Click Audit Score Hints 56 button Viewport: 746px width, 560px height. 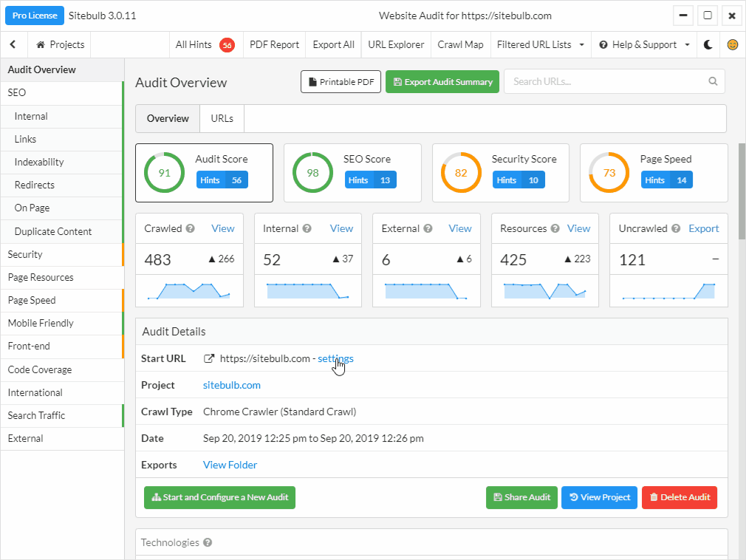click(222, 180)
